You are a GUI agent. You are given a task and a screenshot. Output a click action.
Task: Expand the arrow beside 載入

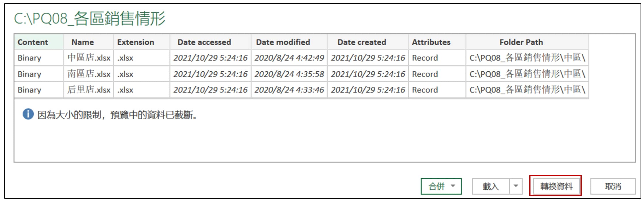[x=516, y=186]
